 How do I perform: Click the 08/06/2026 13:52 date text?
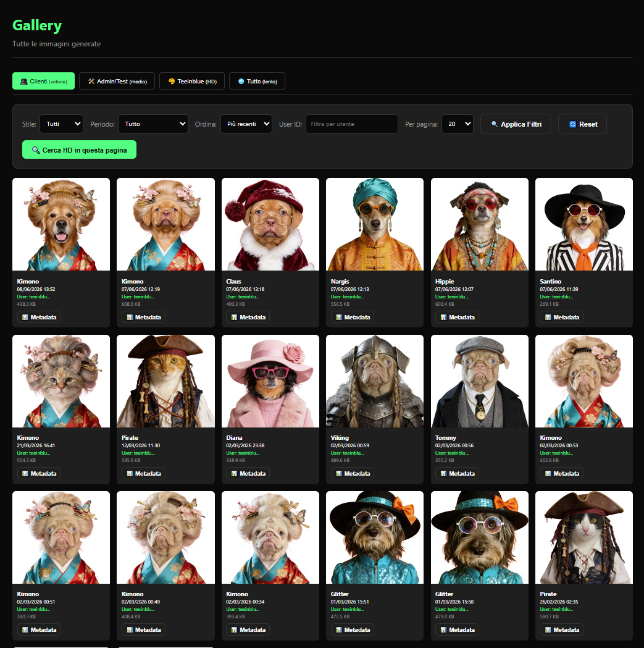click(x=36, y=289)
